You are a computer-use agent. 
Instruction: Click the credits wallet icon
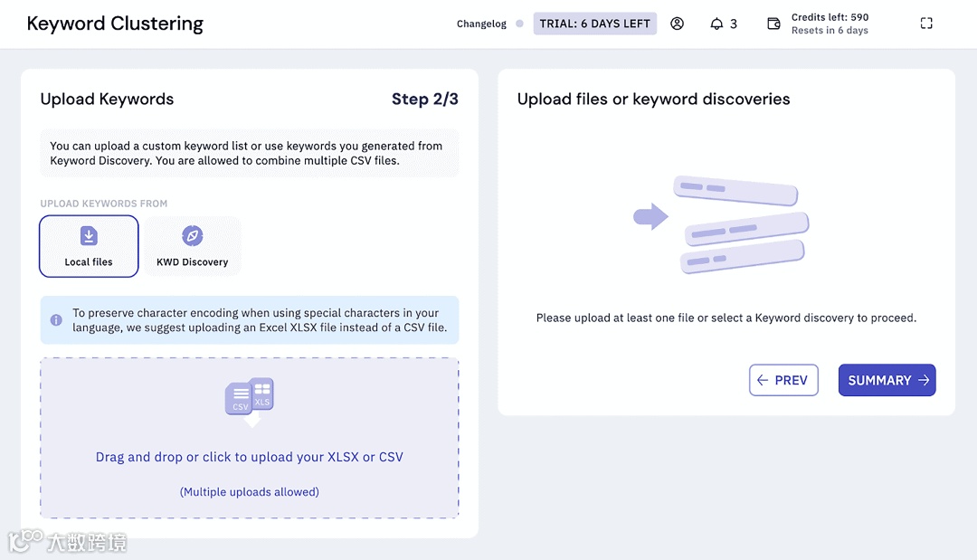point(773,24)
